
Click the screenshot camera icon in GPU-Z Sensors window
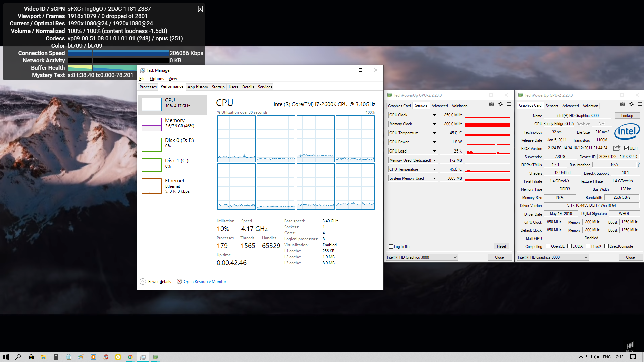click(492, 104)
